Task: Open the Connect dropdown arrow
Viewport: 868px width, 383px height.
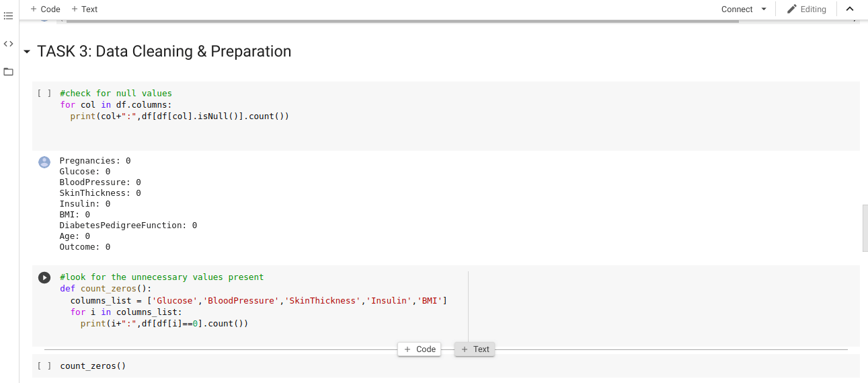Action: (764, 9)
